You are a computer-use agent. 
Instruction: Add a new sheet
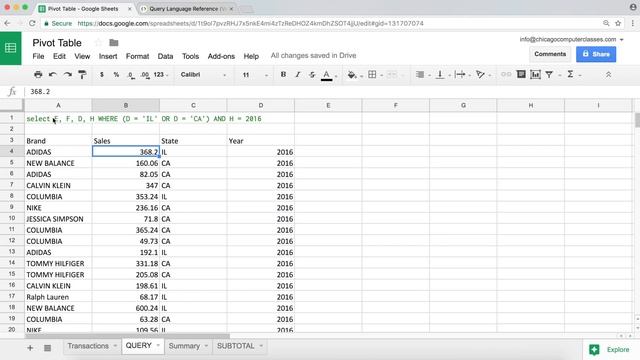coord(30,348)
